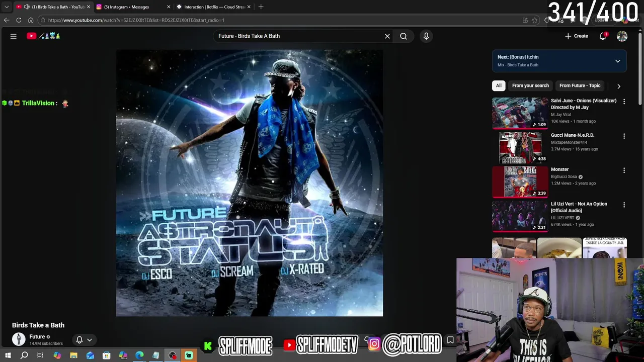Open Windows taskbar search
644x362 pixels.
coord(24,355)
